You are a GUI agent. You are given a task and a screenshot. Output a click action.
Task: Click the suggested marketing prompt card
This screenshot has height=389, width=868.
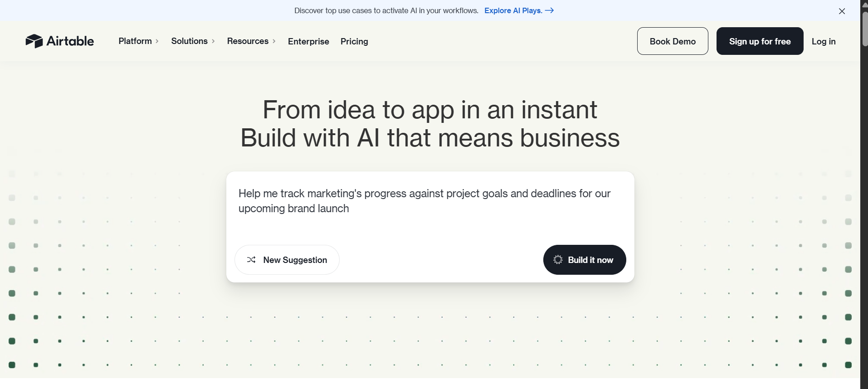pyautogui.click(x=424, y=201)
